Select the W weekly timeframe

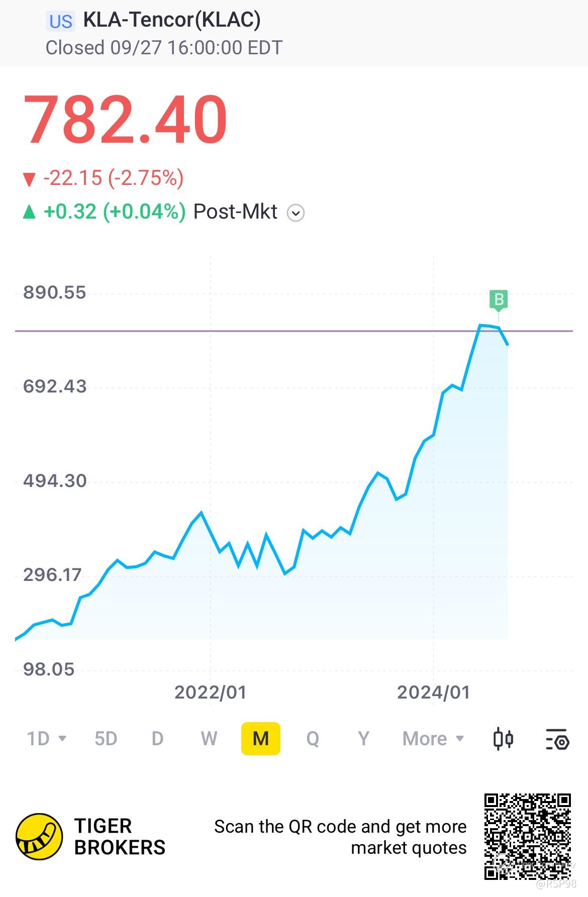click(209, 739)
